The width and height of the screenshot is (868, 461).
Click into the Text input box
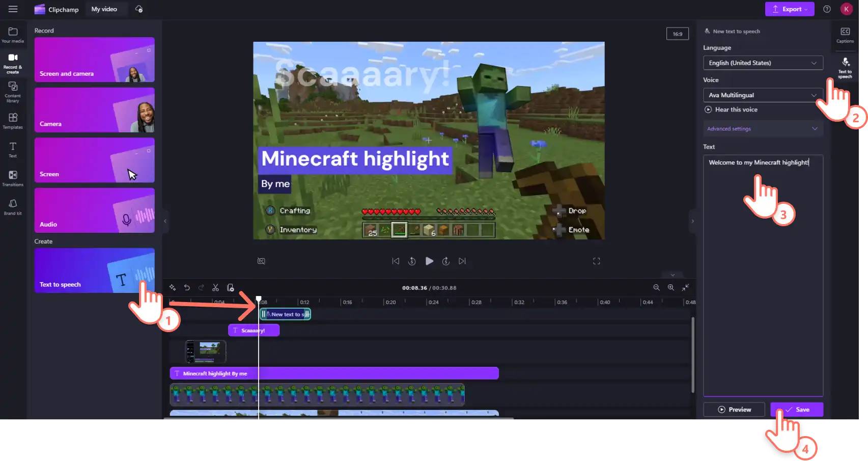tap(763, 275)
